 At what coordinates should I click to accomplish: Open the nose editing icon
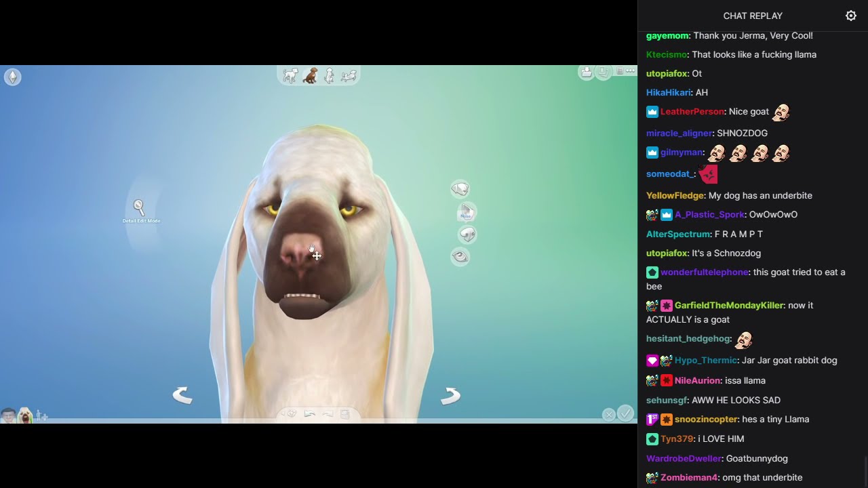467,235
